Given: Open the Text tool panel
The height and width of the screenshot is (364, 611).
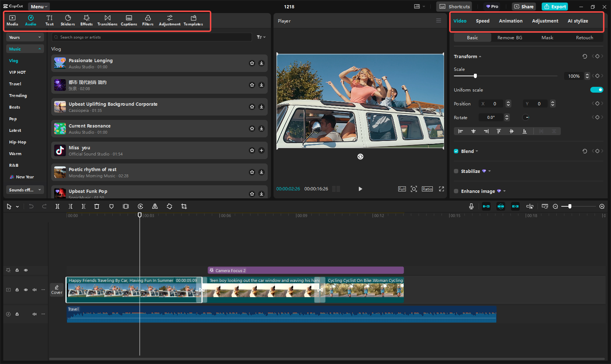Looking at the screenshot, I should point(49,20).
